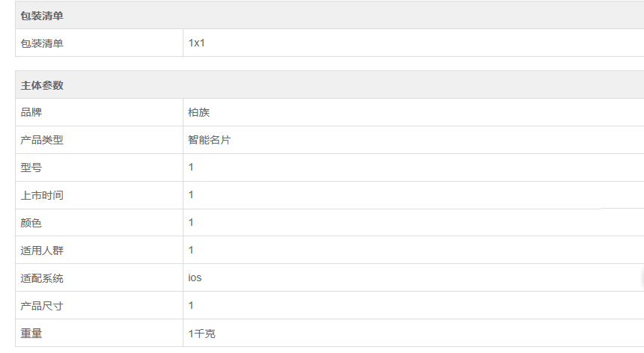This screenshot has width=644, height=353.
Task: Click the 1x1 packing list value
Action: pyautogui.click(x=196, y=43)
